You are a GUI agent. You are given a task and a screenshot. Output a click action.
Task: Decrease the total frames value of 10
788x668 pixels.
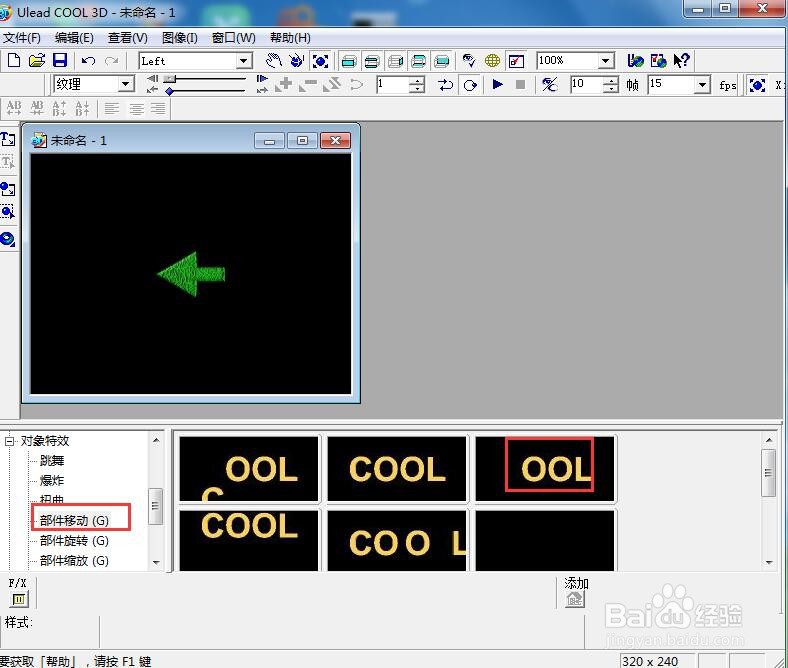[x=610, y=88]
